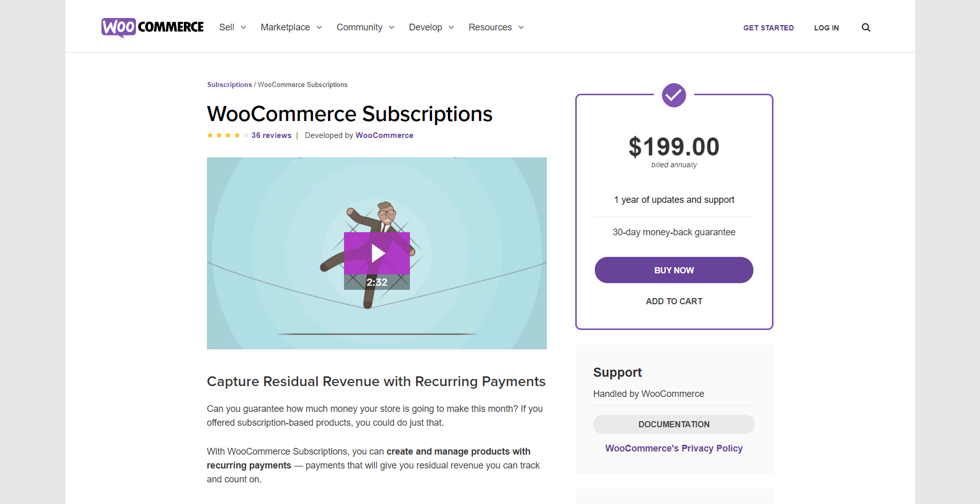This screenshot has width=980, height=504.
Task: Expand the Develop dropdown chevron
Action: [x=451, y=27]
